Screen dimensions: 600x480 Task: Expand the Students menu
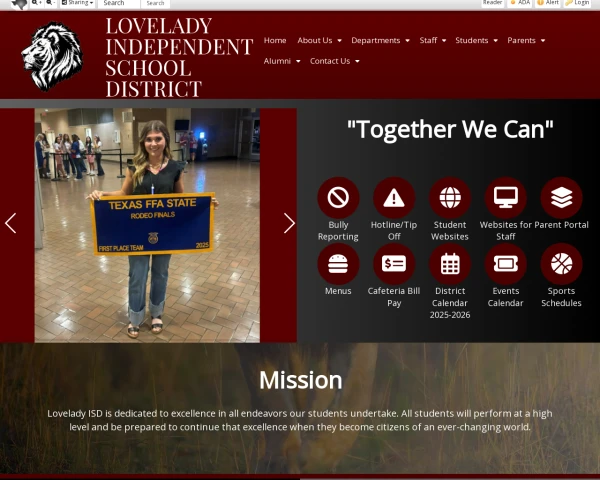pyautogui.click(x=476, y=41)
